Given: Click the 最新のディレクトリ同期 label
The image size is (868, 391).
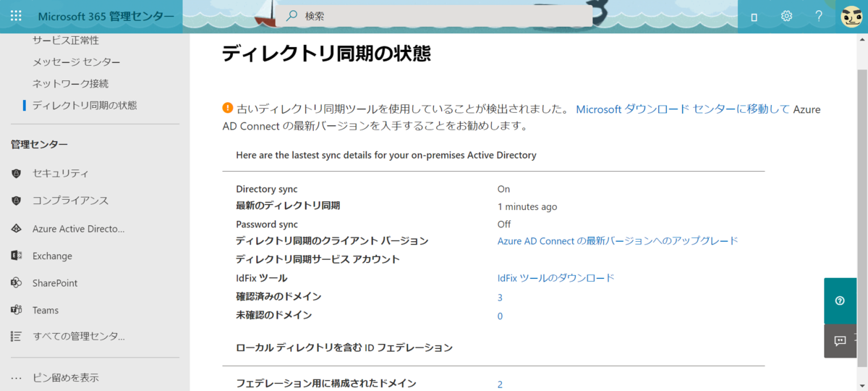Looking at the screenshot, I should pos(288,206).
